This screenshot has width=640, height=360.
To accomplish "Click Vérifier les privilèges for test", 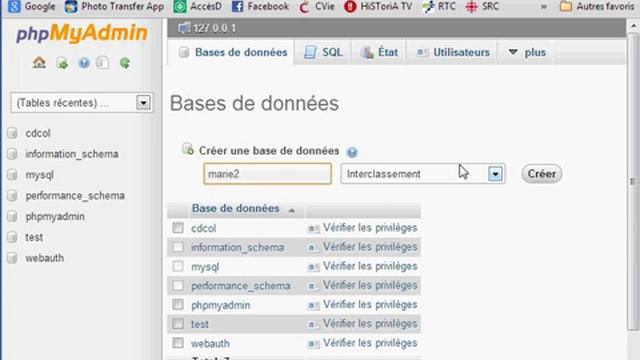I will click(370, 324).
